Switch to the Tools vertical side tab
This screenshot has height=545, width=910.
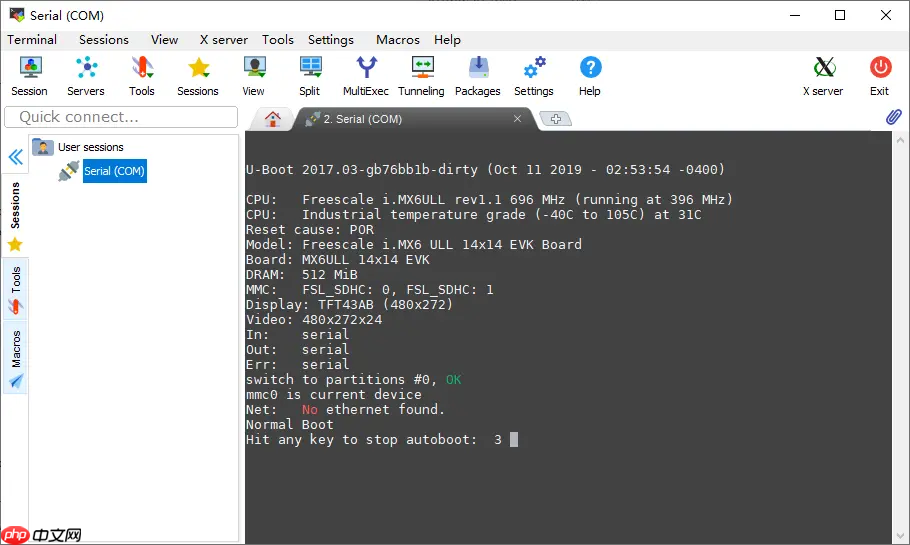[x=15, y=288]
